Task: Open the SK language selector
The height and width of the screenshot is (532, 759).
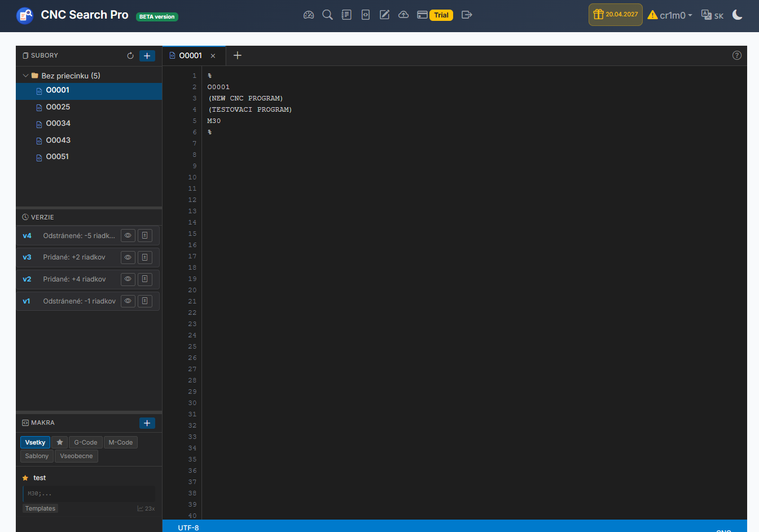Action: pos(712,15)
